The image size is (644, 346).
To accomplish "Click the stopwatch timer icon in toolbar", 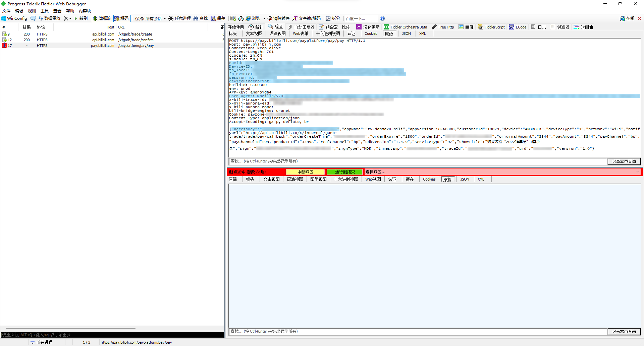I will point(241,18).
